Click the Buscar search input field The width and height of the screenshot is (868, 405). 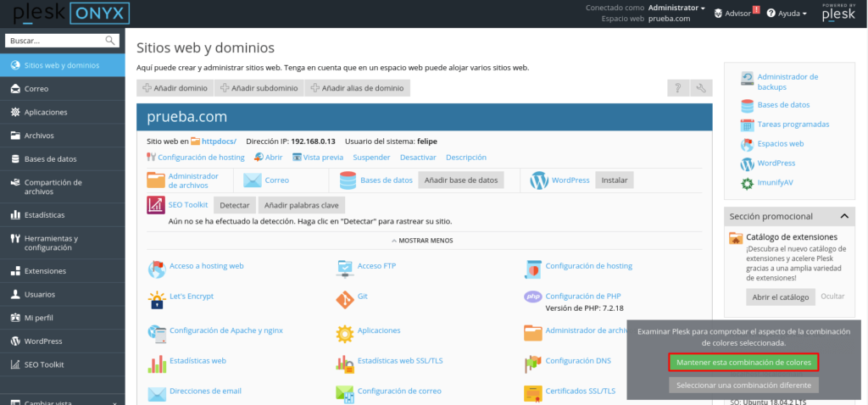pyautogui.click(x=54, y=40)
